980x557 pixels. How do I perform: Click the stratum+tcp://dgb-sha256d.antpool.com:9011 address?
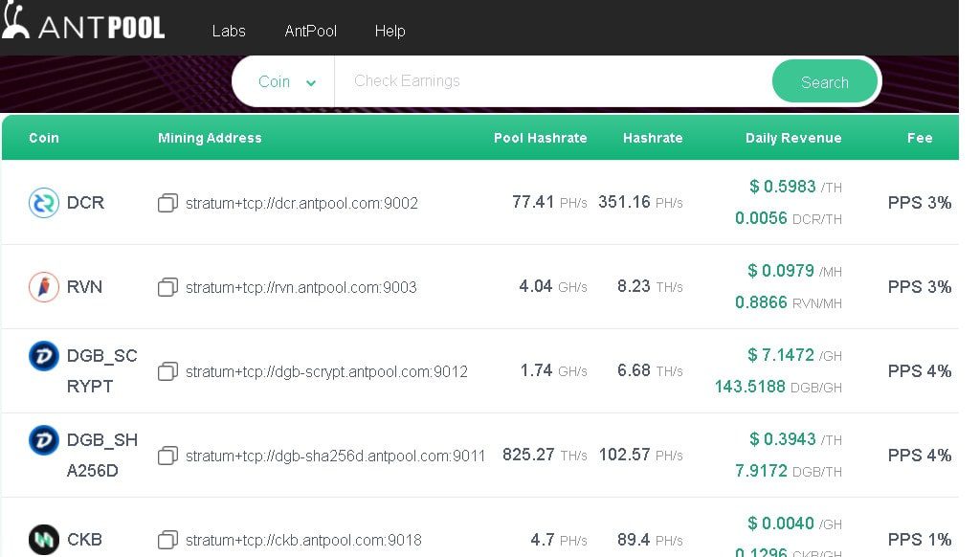coord(336,457)
